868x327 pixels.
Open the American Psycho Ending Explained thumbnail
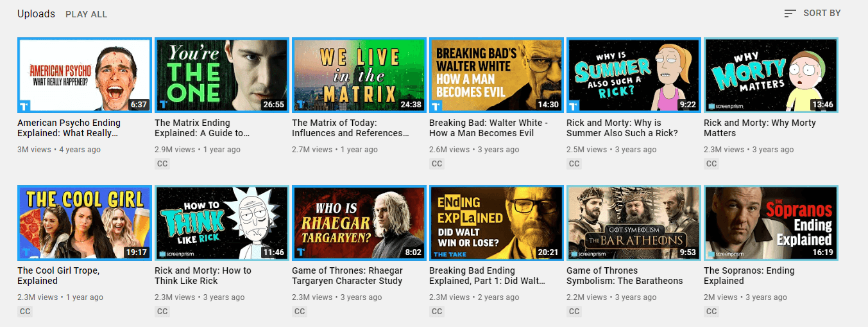[85, 75]
